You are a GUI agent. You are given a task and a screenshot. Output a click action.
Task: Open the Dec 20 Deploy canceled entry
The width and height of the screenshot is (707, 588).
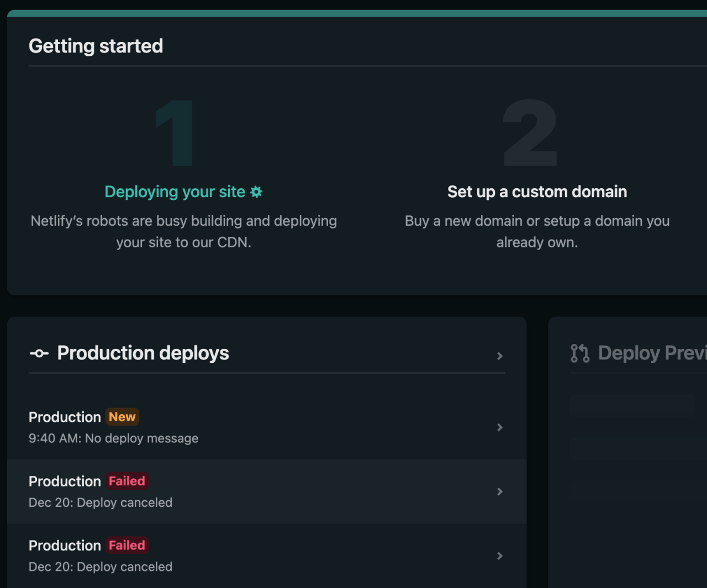tap(100, 502)
